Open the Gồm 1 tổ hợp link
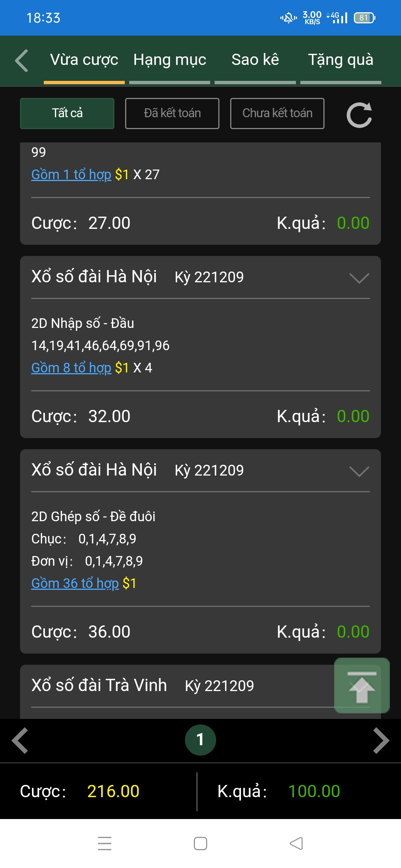 pos(71,175)
